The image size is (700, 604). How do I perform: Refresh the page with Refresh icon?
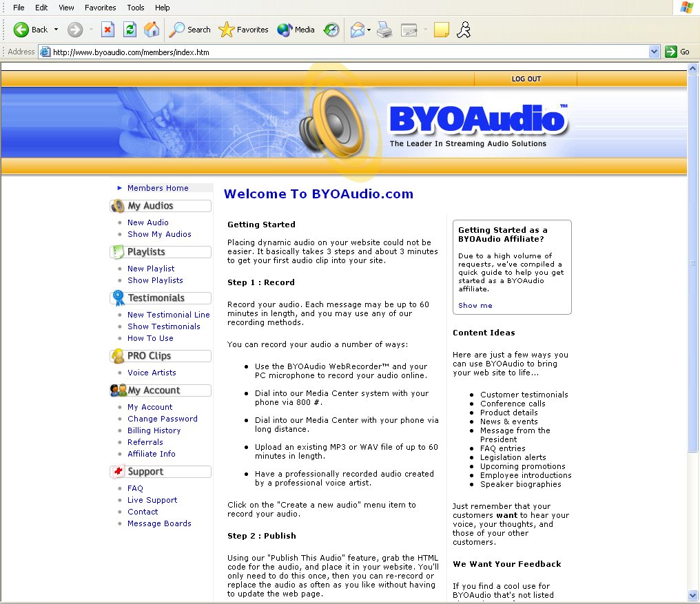[x=130, y=30]
